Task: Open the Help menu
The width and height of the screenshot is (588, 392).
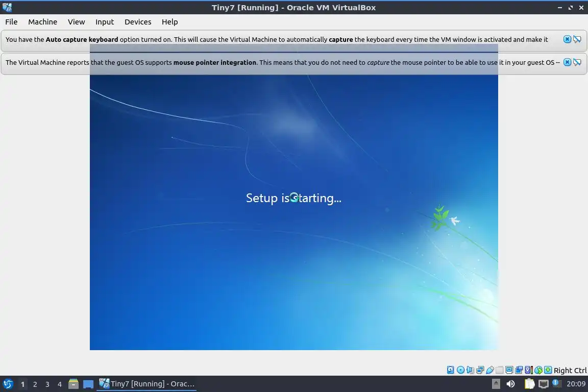Action: coord(170,22)
